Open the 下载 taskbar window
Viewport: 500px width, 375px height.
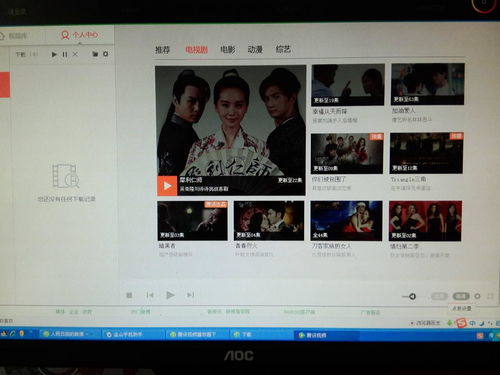(261, 334)
